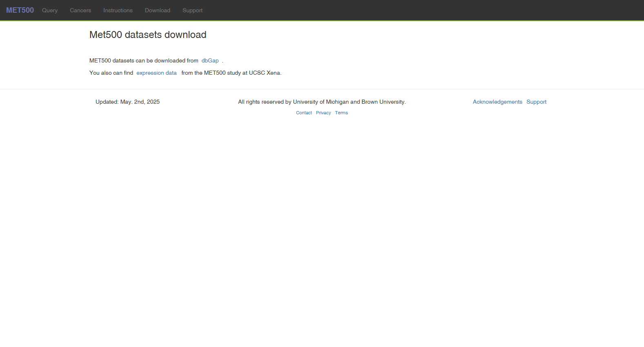Screen dimensions: 644x347
Task: Click the Support link in the footer
Action: pyautogui.click(x=536, y=102)
